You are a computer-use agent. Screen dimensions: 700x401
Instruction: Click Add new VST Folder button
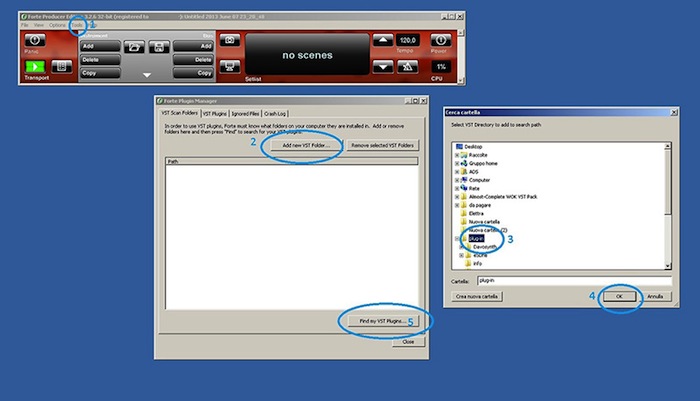pyautogui.click(x=306, y=146)
